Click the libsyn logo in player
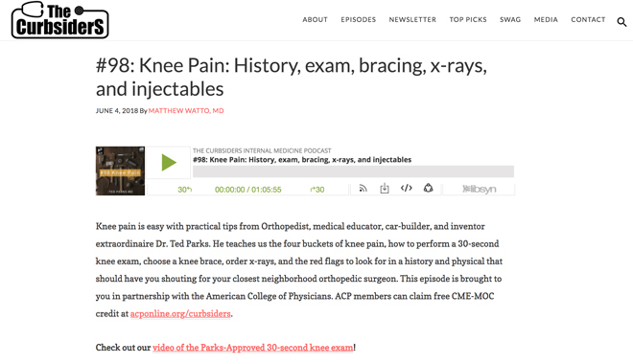 pos(480,189)
